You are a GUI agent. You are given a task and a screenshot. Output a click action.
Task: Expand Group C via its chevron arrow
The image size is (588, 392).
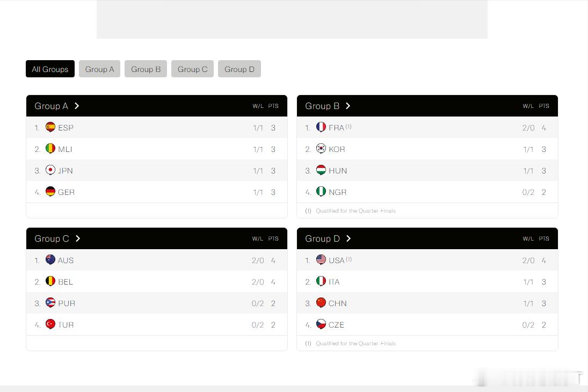tap(78, 238)
